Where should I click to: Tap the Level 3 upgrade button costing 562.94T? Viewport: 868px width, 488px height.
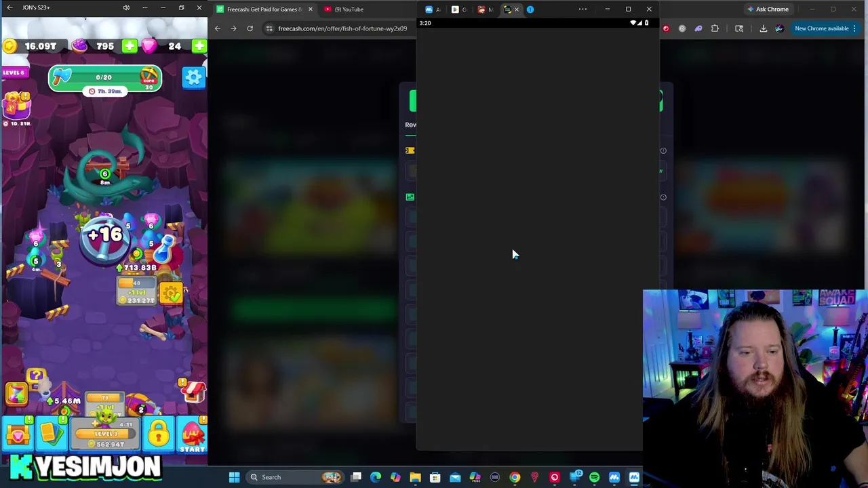[106, 435]
